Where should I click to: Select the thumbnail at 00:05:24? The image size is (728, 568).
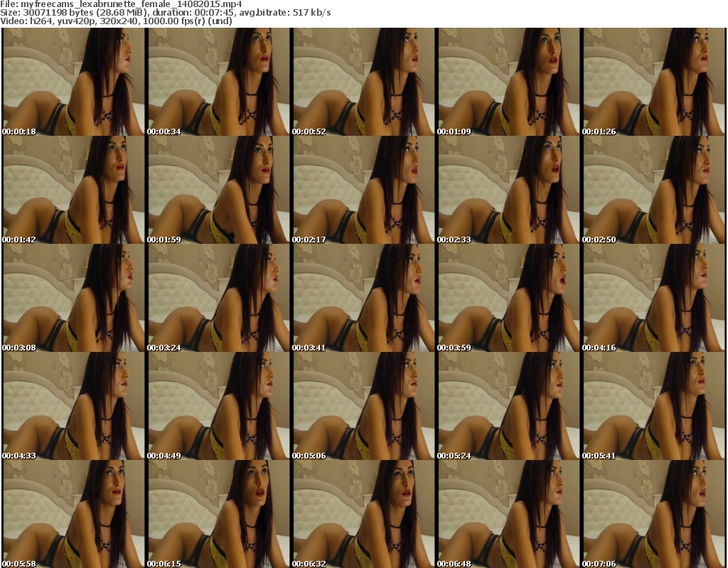pos(508,406)
